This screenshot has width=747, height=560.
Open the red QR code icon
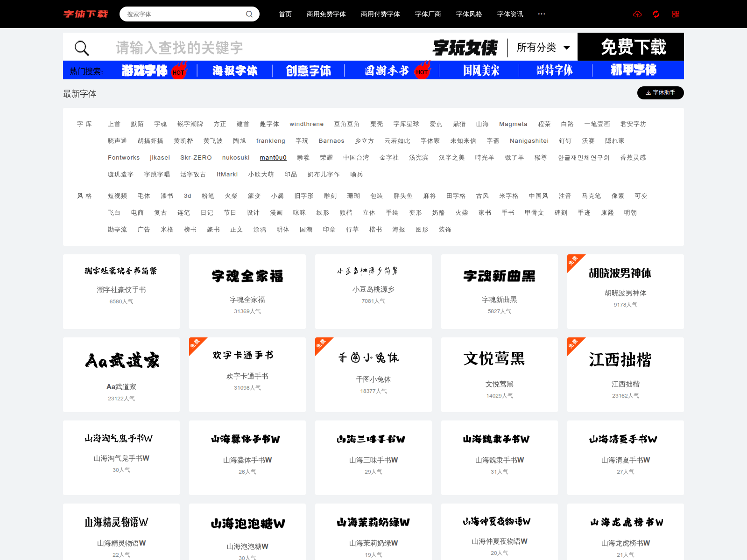tap(676, 14)
